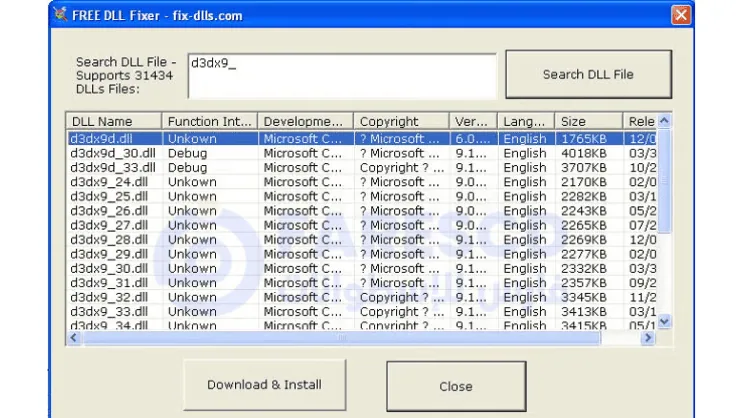Viewport: 743px width, 418px height.
Task: Sort by the Size column header
Action: pos(588,122)
